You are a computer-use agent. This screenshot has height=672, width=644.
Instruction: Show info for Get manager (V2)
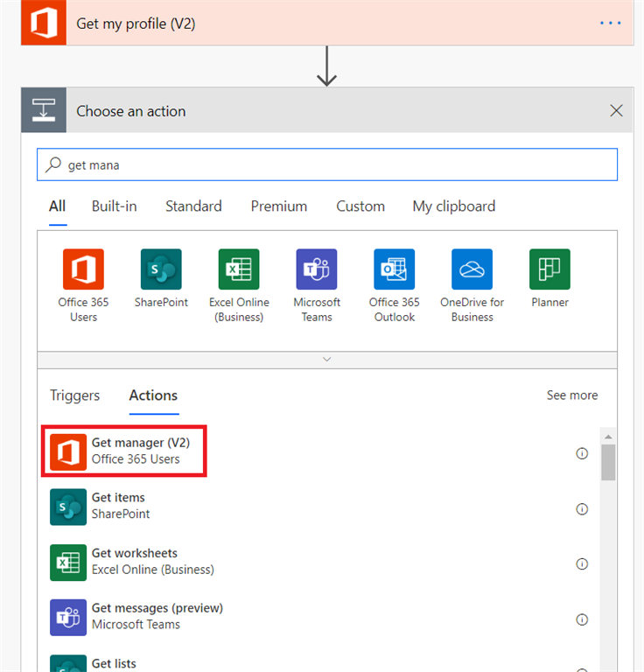(582, 453)
